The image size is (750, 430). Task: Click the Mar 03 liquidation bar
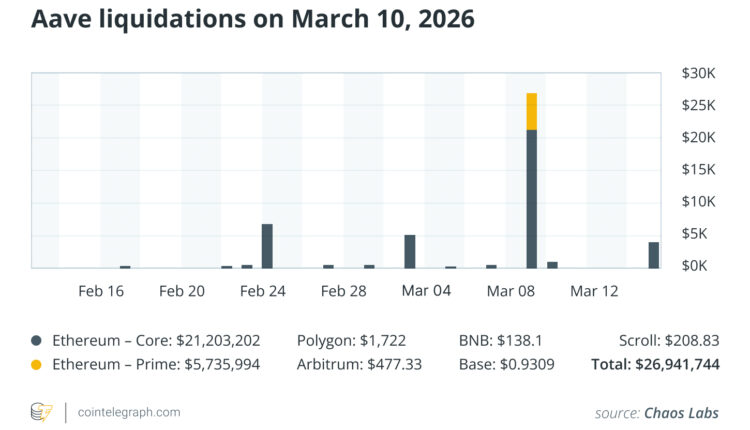coord(410,251)
